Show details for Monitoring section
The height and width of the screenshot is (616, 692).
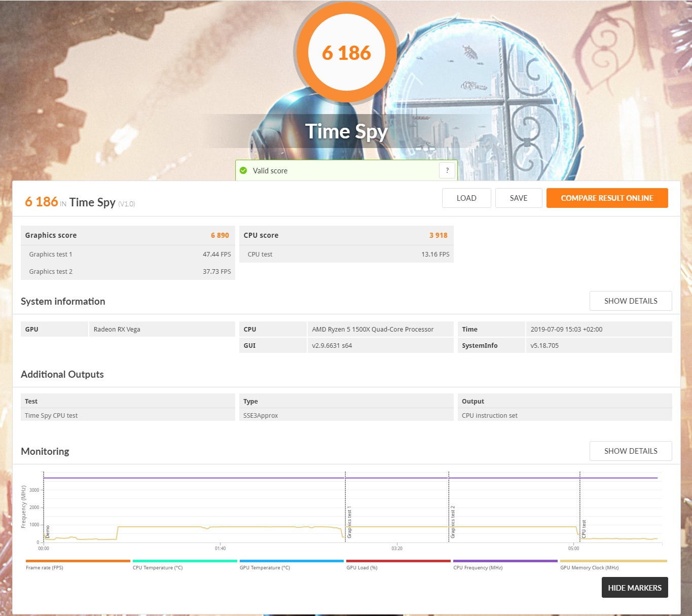pos(631,451)
